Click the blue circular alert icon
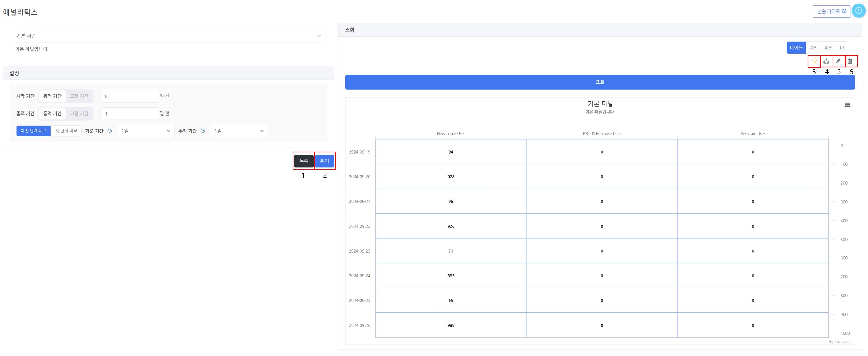The height and width of the screenshot is (356, 868). (x=858, y=11)
